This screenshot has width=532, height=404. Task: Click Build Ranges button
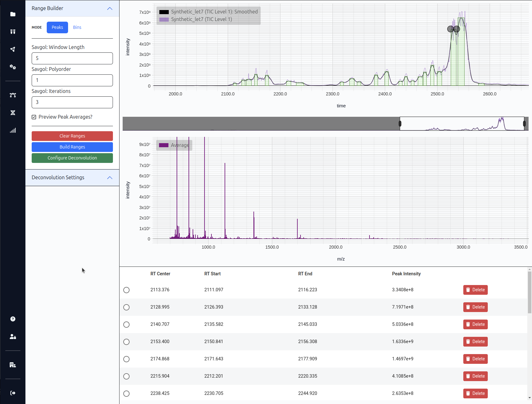point(72,147)
